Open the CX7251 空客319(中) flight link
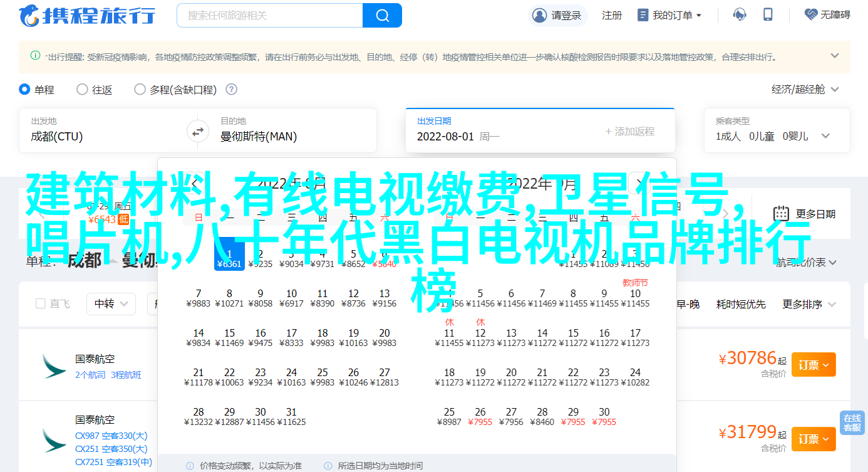The image size is (868, 472). pyautogui.click(x=113, y=462)
